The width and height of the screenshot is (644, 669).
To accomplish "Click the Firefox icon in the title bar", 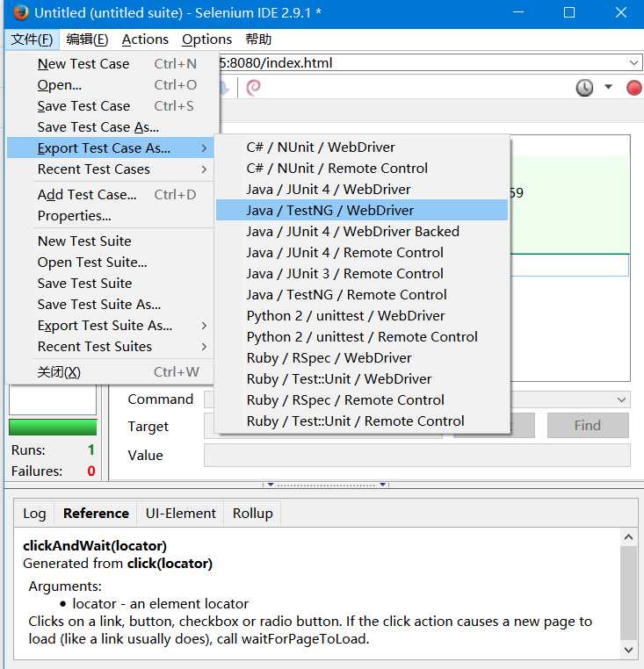I will point(20,13).
